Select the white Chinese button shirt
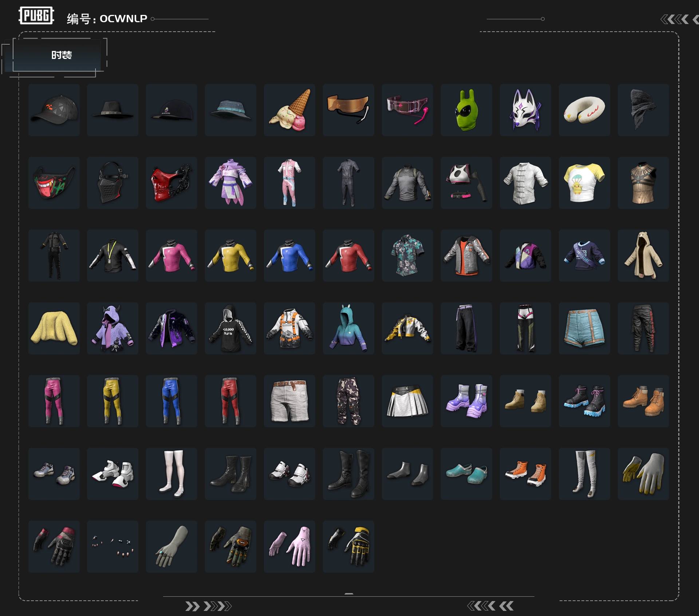The image size is (699, 616). click(525, 183)
